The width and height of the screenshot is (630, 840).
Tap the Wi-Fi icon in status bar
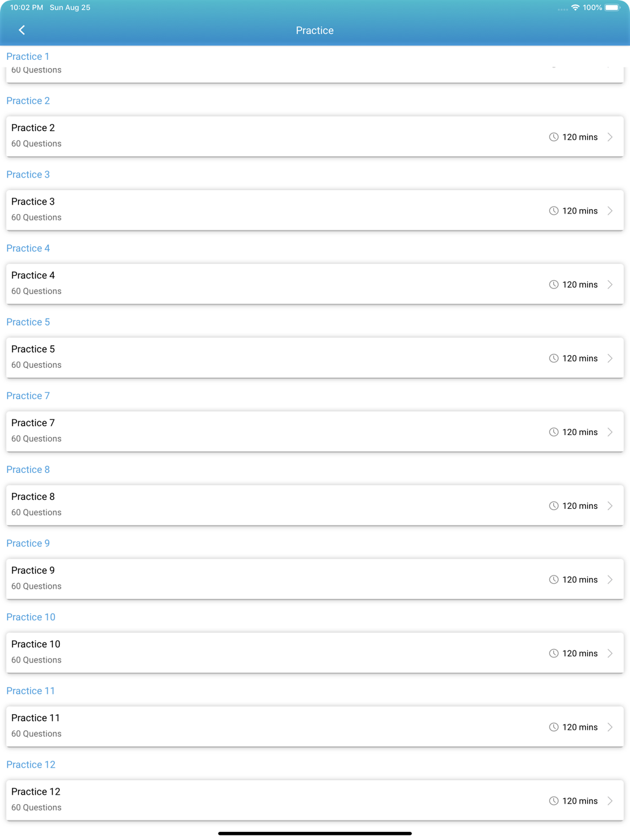[x=575, y=8]
